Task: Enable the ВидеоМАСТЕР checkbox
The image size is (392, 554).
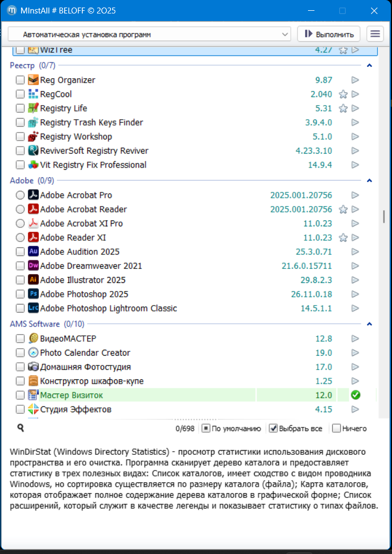Action: tap(20, 339)
